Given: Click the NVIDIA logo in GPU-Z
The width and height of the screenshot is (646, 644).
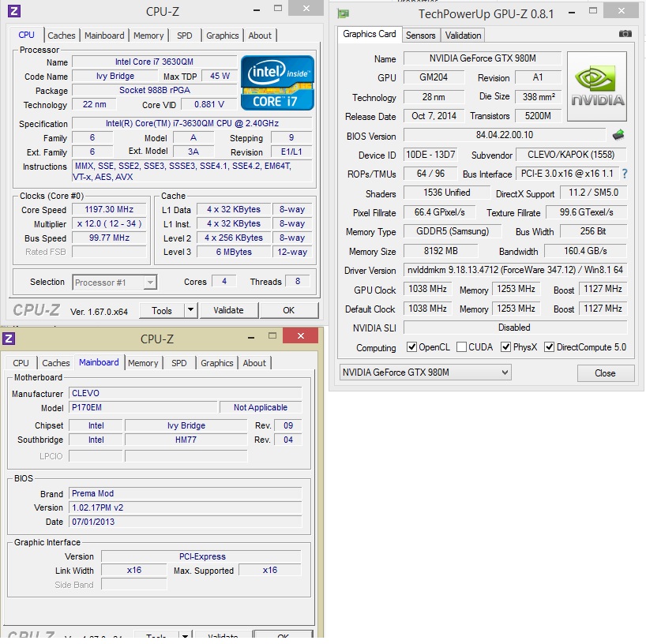Looking at the screenshot, I should pyautogui.click(x=597, y=87).
